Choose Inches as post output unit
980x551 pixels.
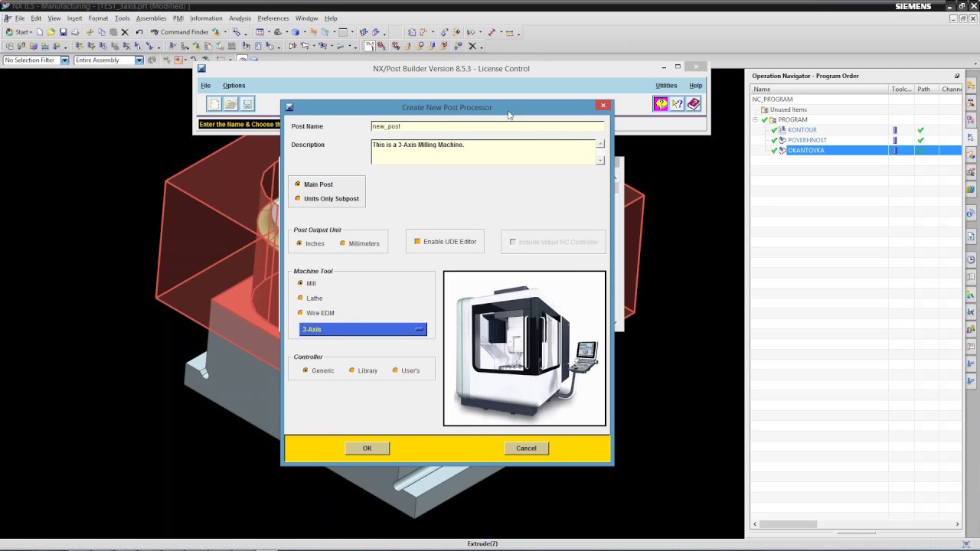(x=299, y=243)
